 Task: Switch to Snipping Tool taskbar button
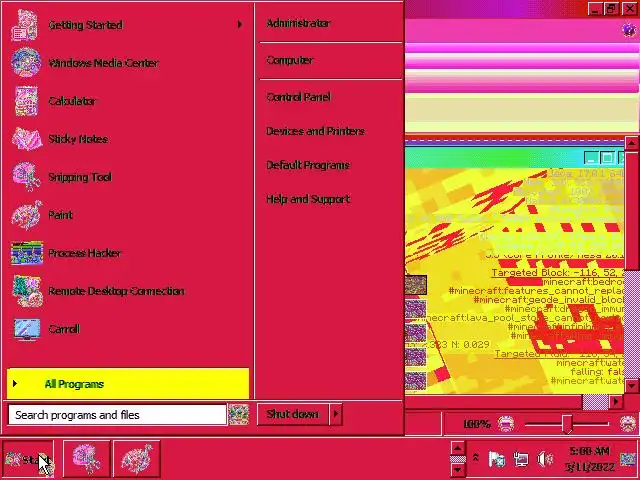[x=87, y=459]
